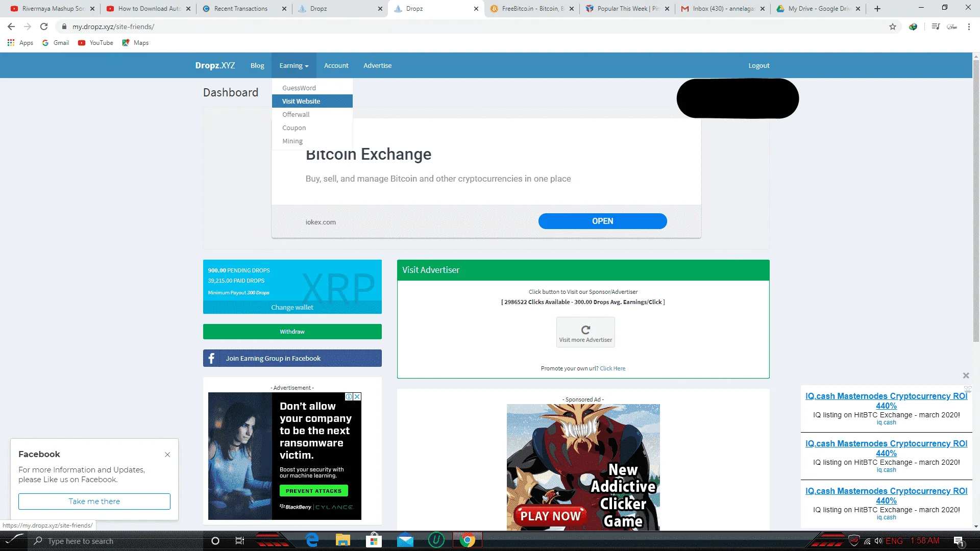
Task: Join Earning Group in Facebook
Action: pyautogui.click(x=292, y=358)
